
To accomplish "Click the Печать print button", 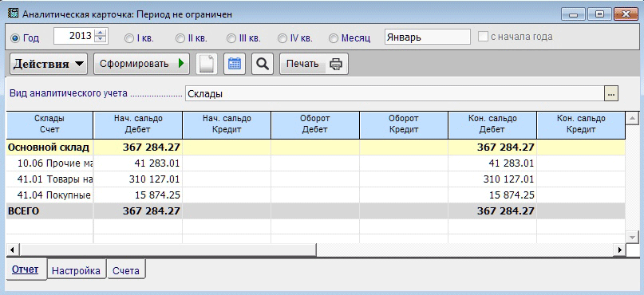I will point(314,64).
